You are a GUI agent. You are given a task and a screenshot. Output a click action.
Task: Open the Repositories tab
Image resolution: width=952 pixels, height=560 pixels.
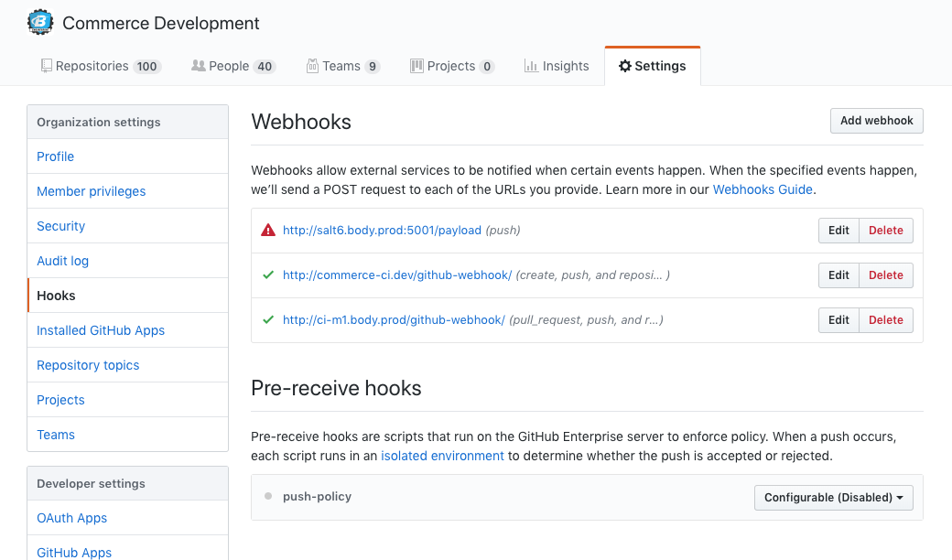(101, 66)
